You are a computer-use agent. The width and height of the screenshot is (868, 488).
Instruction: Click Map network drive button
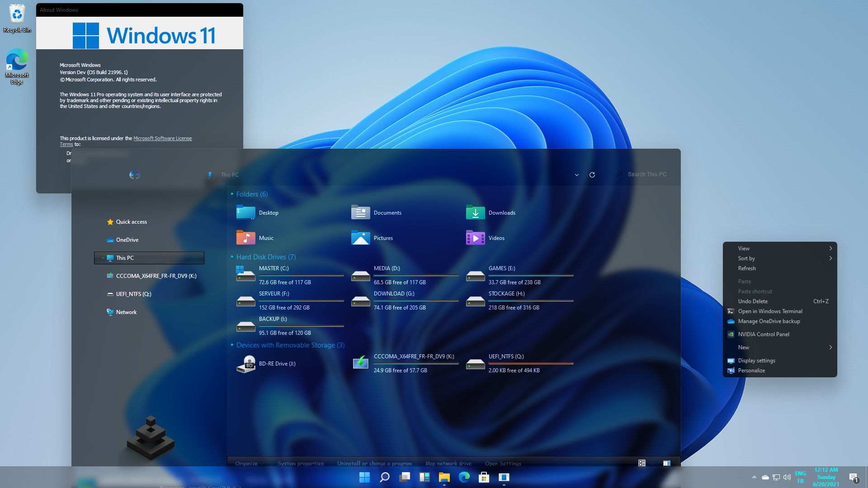tap(448, 463)
